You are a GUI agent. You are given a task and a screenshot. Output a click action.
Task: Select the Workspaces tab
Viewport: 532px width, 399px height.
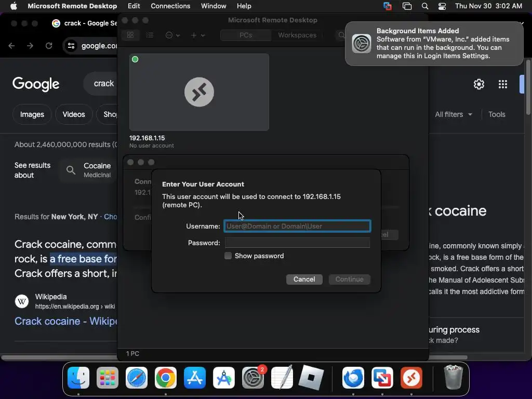[297, 35]
